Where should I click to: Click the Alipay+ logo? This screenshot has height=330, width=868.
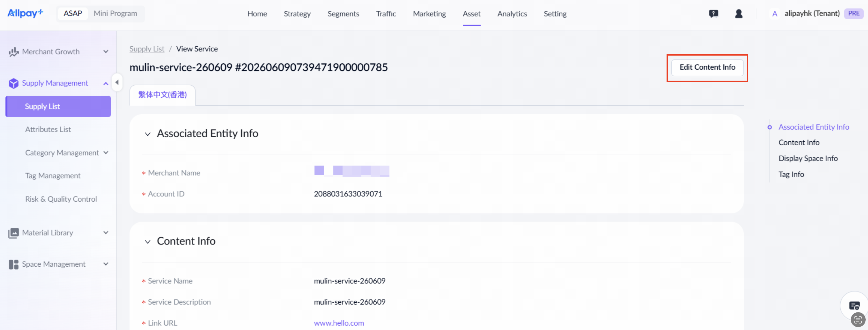click(x=25, y=14)
